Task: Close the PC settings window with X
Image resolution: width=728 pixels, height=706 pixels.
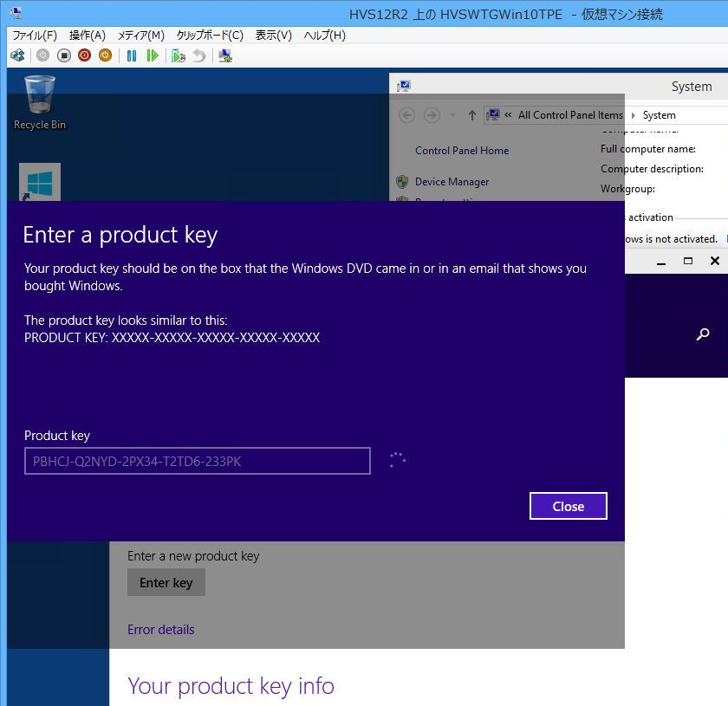Action: coord(715,261)
